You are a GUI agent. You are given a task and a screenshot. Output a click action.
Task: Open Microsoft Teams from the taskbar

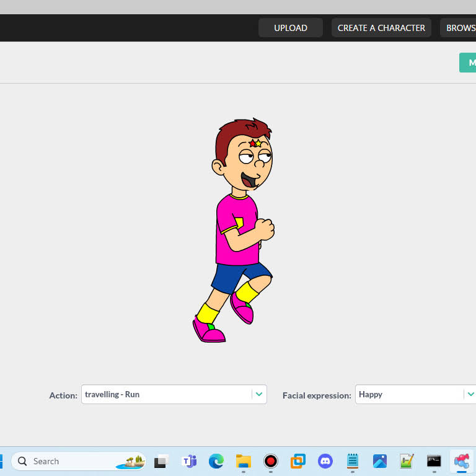pyautogui.click(x=189, y=461)
